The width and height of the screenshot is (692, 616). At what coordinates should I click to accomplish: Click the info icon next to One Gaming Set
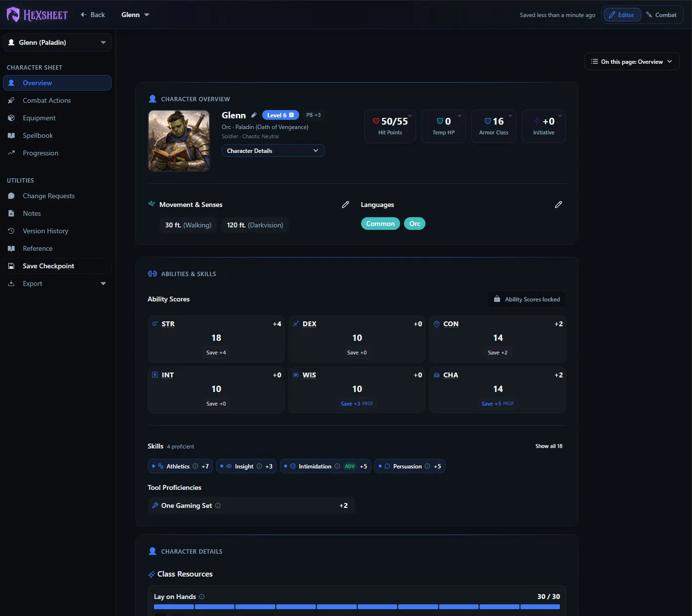click(x=218, y=505)
